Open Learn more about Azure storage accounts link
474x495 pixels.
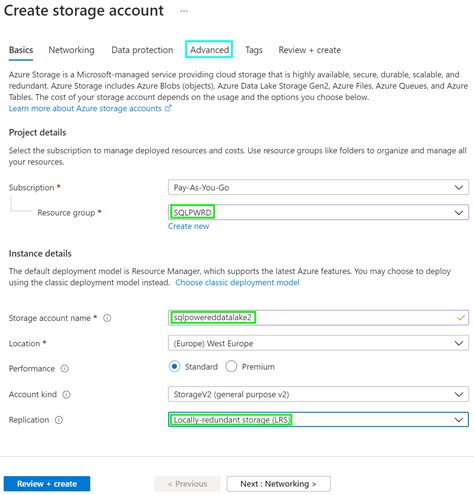(x=90, y=108)
